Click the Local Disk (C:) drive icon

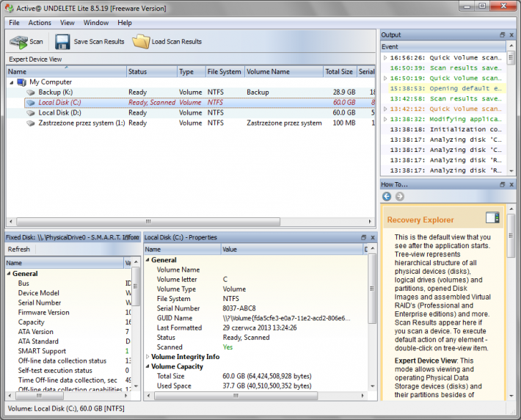(31, 103)
